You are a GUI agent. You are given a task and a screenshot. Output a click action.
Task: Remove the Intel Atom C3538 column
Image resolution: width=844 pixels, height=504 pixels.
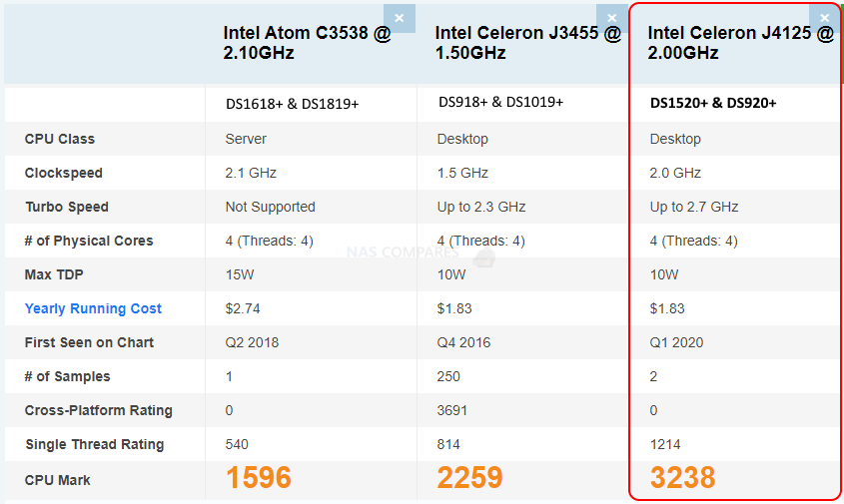400,18
